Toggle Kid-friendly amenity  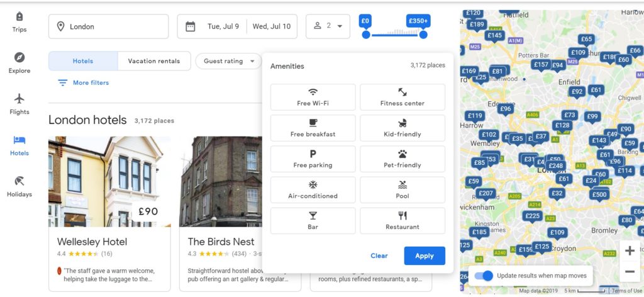click(x=402, y=128)
